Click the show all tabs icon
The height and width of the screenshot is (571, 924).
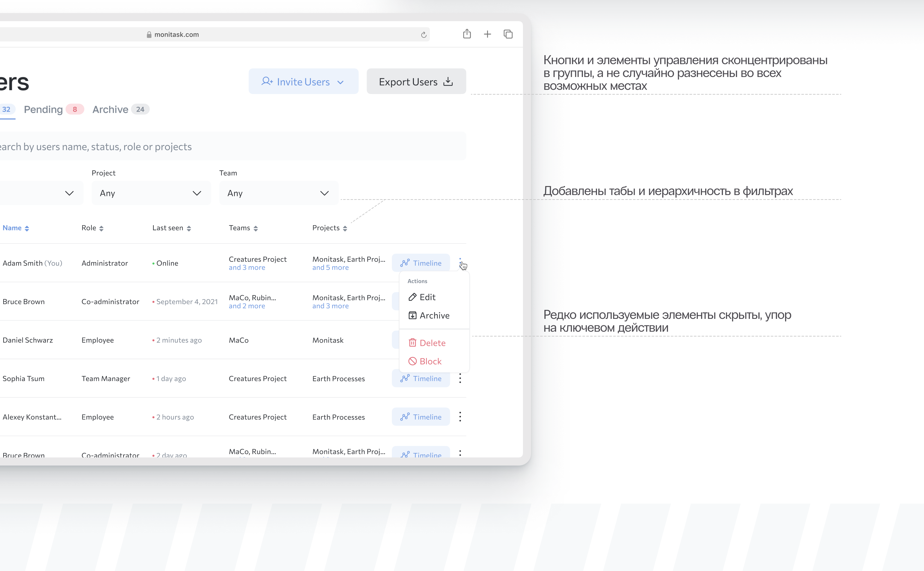(508, 34)
